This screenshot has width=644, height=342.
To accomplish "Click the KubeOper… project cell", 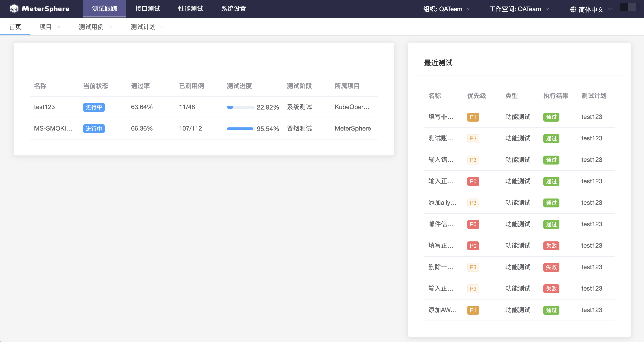I will pos(352,107).
